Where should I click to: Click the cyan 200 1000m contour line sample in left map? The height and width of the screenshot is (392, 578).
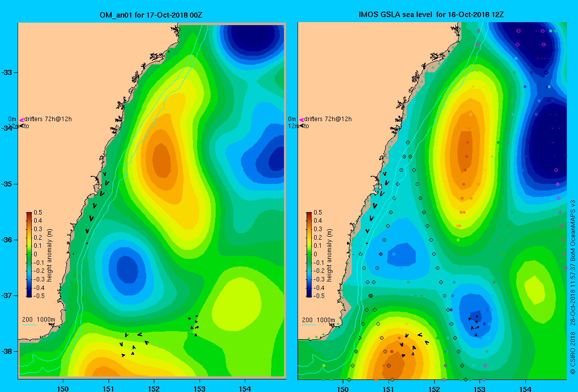[x=29, y=325]
